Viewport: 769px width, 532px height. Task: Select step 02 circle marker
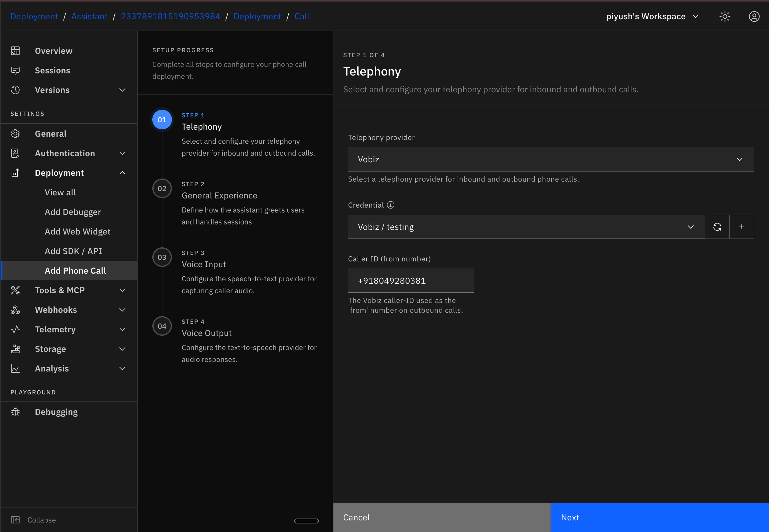click(x=162, y=188)
